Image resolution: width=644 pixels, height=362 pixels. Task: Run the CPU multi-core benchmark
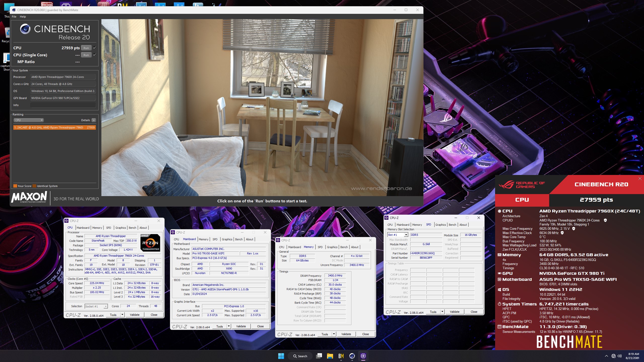(x=86, y=48)
